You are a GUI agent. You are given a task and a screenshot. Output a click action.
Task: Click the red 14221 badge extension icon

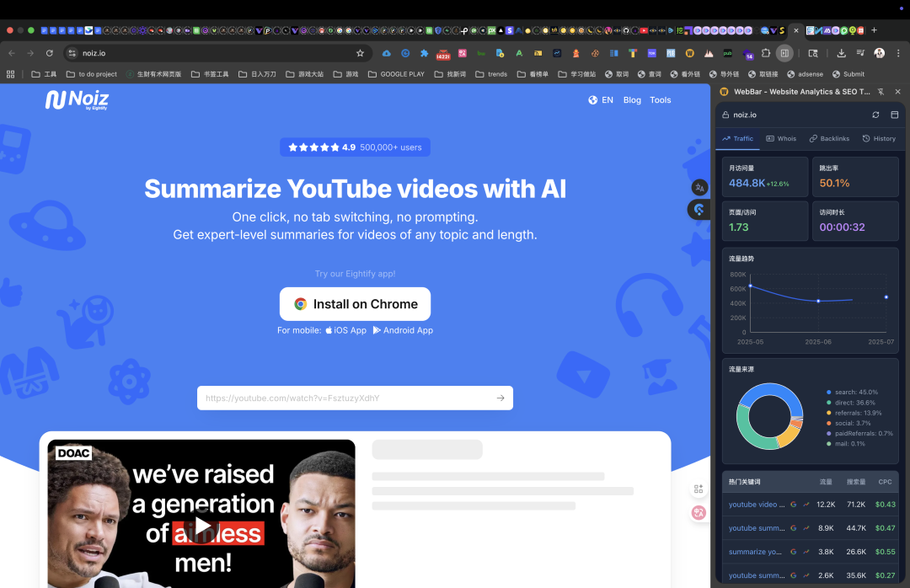click(x=443, y=54)
